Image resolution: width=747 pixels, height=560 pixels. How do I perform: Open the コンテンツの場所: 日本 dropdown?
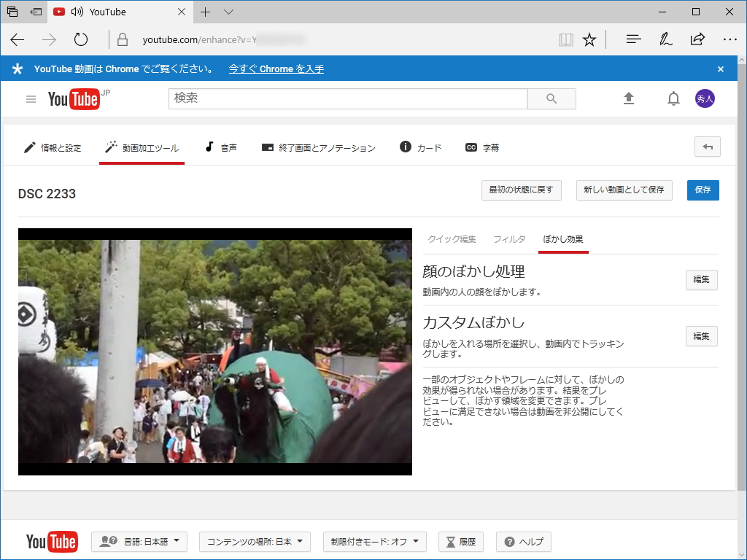coord(255,542)
